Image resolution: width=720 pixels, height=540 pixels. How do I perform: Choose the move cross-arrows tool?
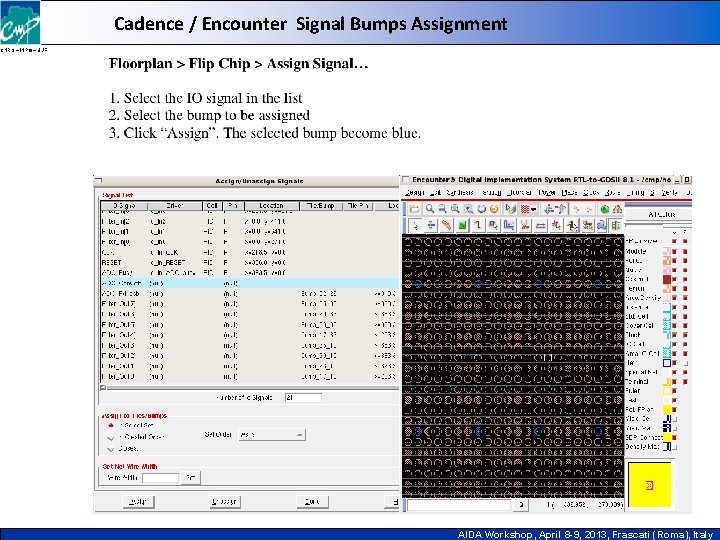[431, 225]
